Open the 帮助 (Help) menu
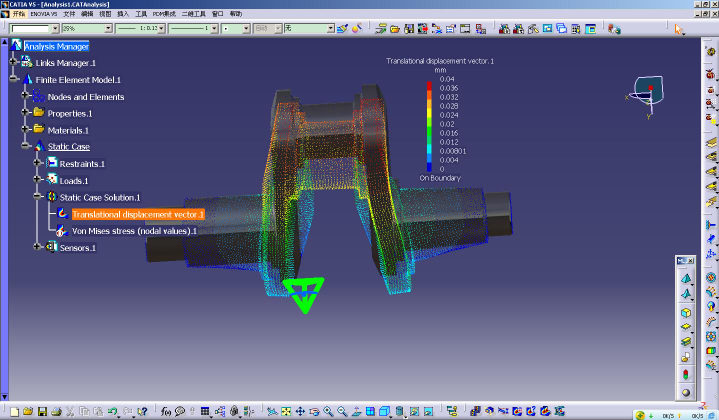This screenshot has height=420, width=719. coord(236,14)
